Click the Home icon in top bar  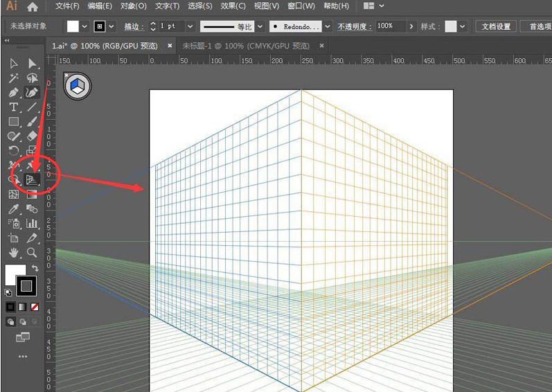33,7
